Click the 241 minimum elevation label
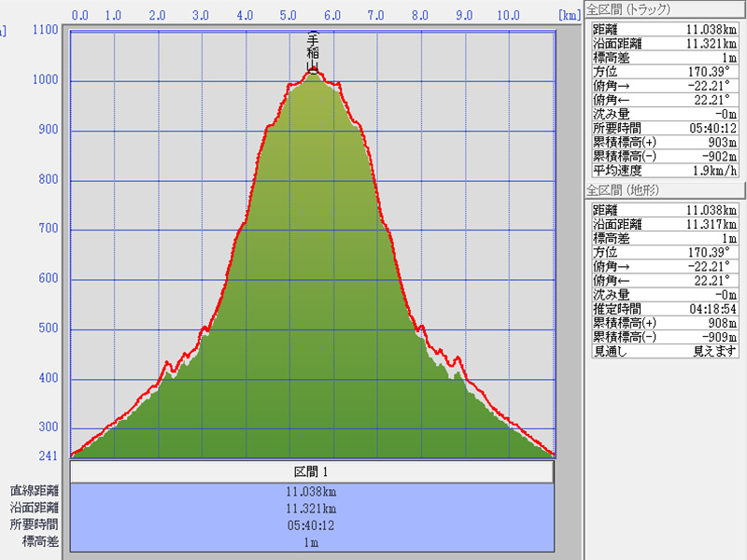Screen dimensions: 747x560 47,455
